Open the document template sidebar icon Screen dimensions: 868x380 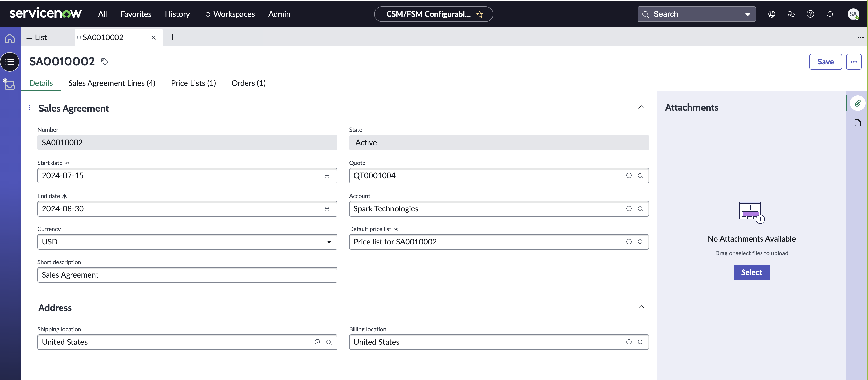[858, 122]
